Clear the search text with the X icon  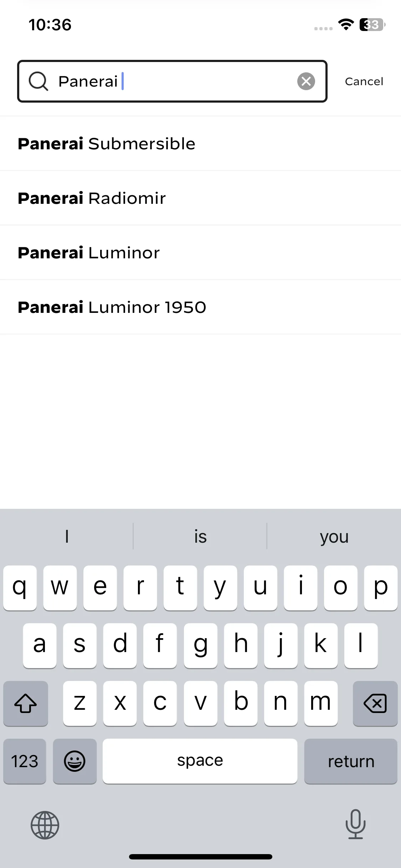pyautogui.click(x=306, y=81)
